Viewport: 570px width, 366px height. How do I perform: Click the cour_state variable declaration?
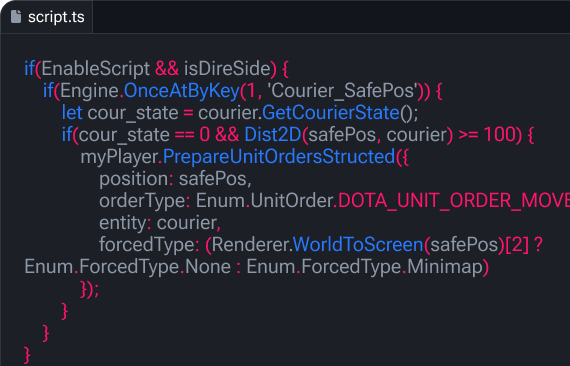click(x=133, y=113)
